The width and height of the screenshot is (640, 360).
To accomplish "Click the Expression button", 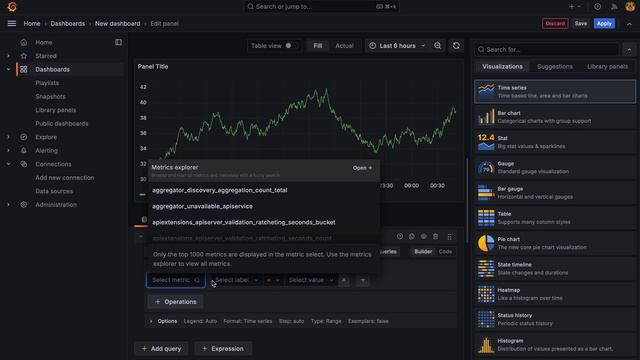I will pyautogui.click(x=223, y=349).
